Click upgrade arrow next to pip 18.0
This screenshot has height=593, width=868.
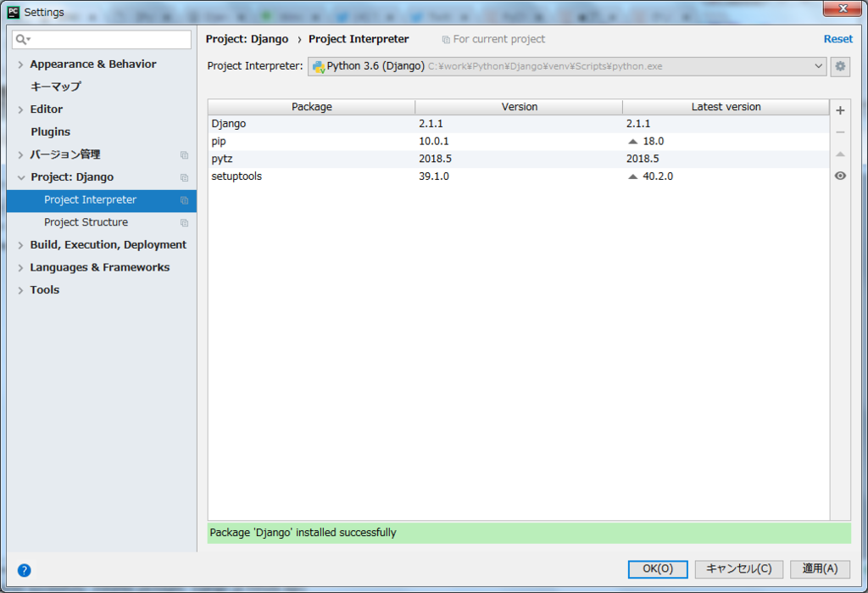632,142
